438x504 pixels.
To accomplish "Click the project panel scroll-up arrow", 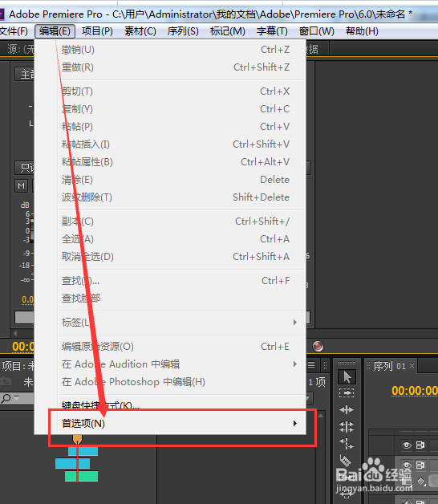I will (x=321, y=416).
